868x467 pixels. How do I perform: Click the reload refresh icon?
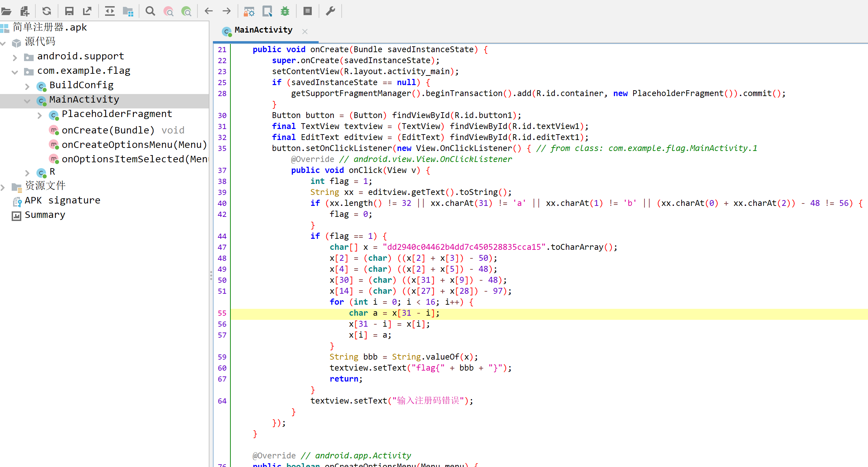[x=47, y=11]
